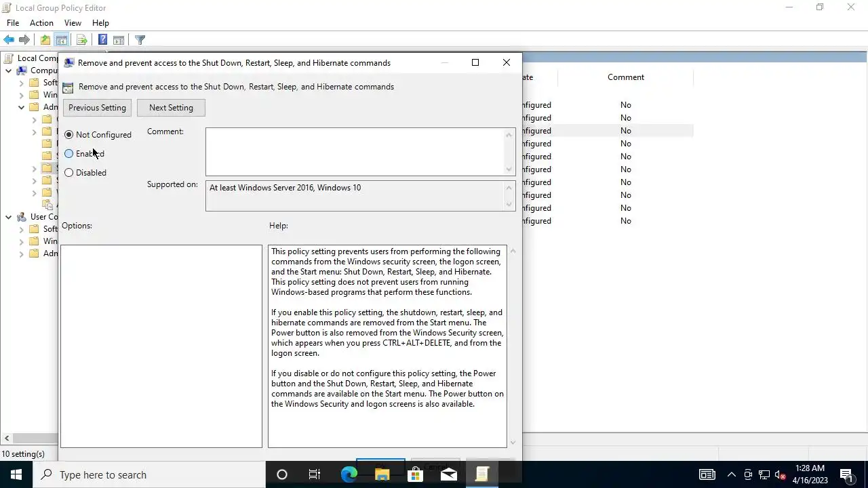868x488 pixels.
Task: Select the Computer Configuration tree node
Action: click(38, 70)
